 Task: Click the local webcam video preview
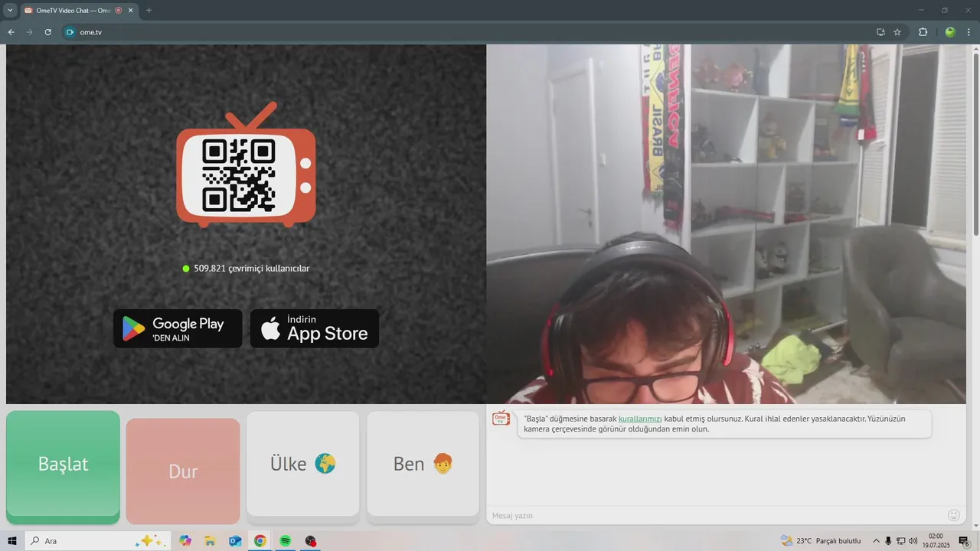[726, 223]
